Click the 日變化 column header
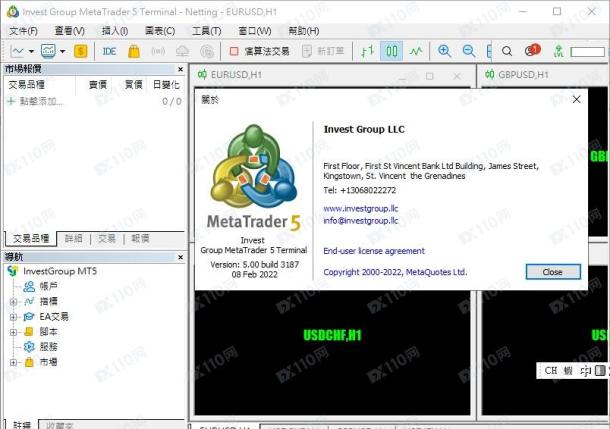The image size is (610, 429). tap(166, 84)
